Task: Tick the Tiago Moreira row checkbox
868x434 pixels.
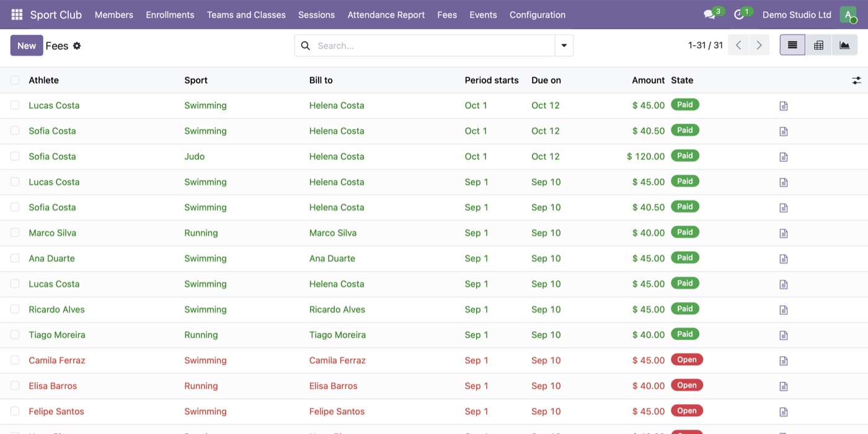Action: (15, 334)
